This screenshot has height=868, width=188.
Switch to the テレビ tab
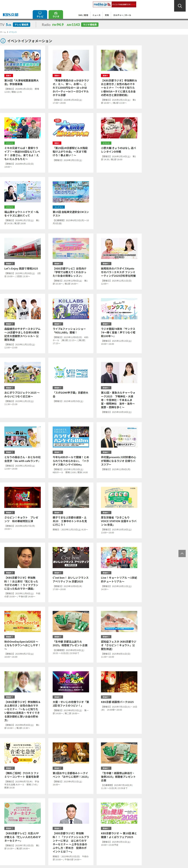click(40, 14)
